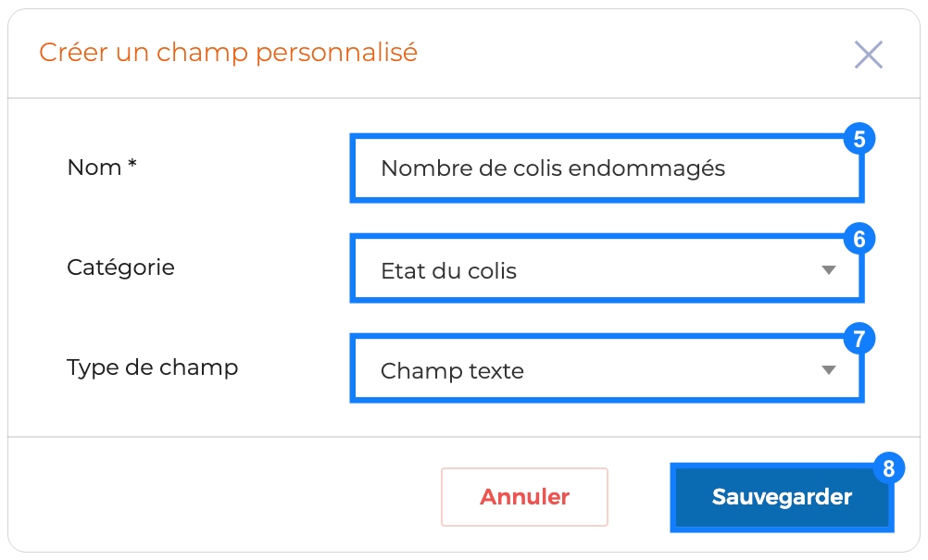Place the cursor after 'endommagés' in the name field
This screenshot has width=928, height=560.
pyautogui.click(x=727, y=168)
